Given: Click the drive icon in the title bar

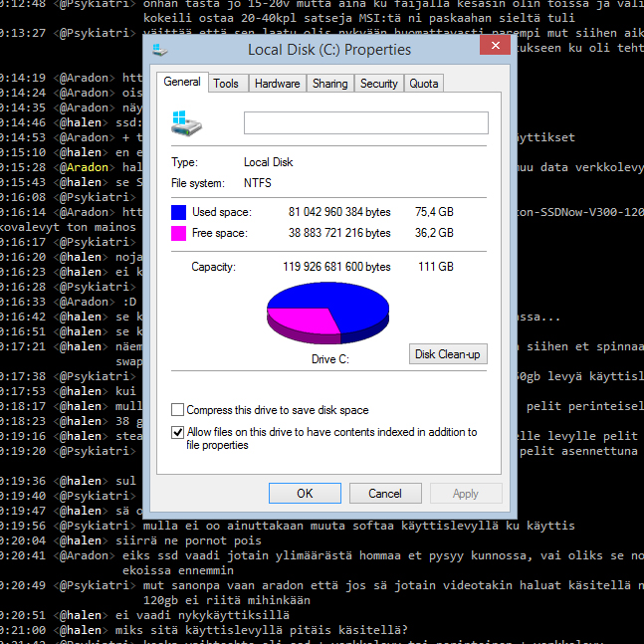Looking at the screenshot, I should (x=162, y=49).
